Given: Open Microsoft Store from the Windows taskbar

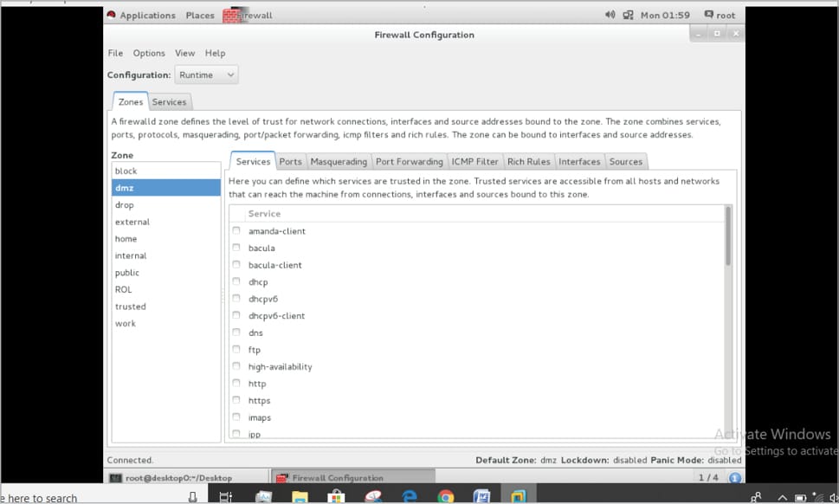Looking at the screenshot, I should click(x=336, y=496).
